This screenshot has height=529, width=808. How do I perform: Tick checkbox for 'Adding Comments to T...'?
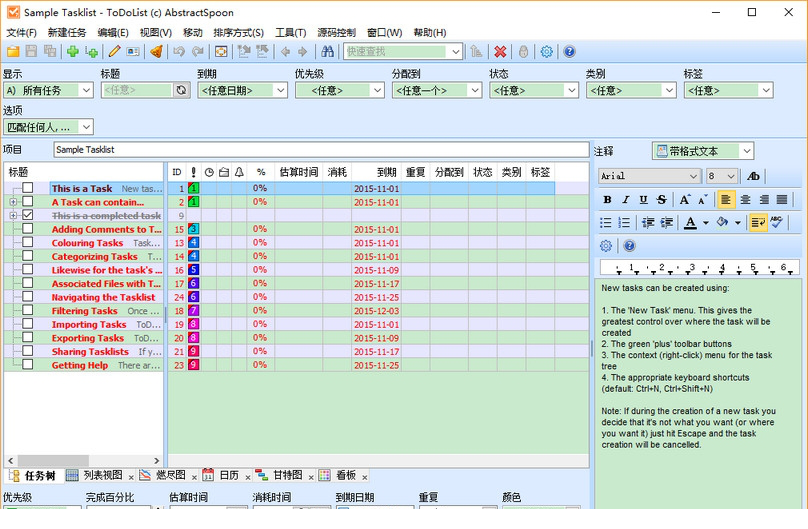28,228
